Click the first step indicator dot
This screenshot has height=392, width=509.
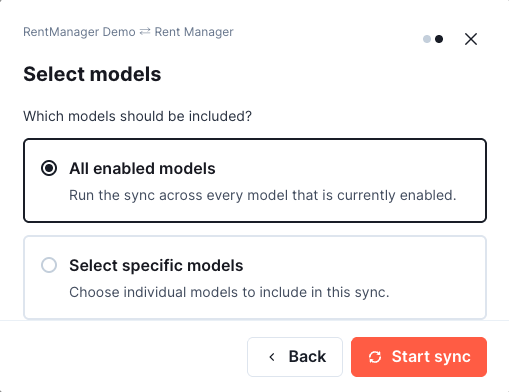[x=427, y=39]
